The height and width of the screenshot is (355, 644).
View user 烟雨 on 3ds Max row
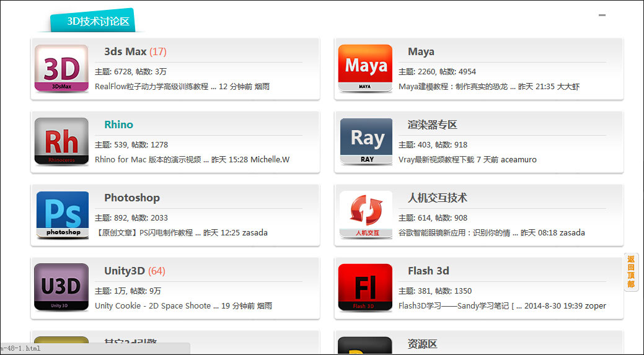262,87
